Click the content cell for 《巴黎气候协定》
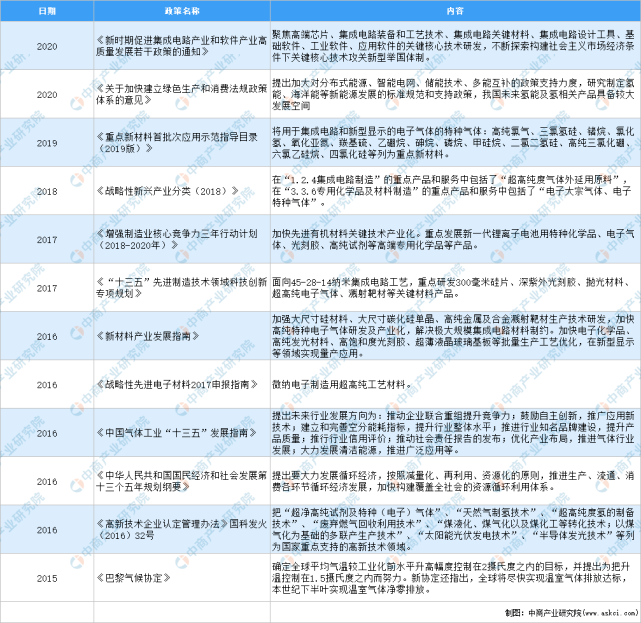This screenshot has height=623, width=641. [455, 578]
